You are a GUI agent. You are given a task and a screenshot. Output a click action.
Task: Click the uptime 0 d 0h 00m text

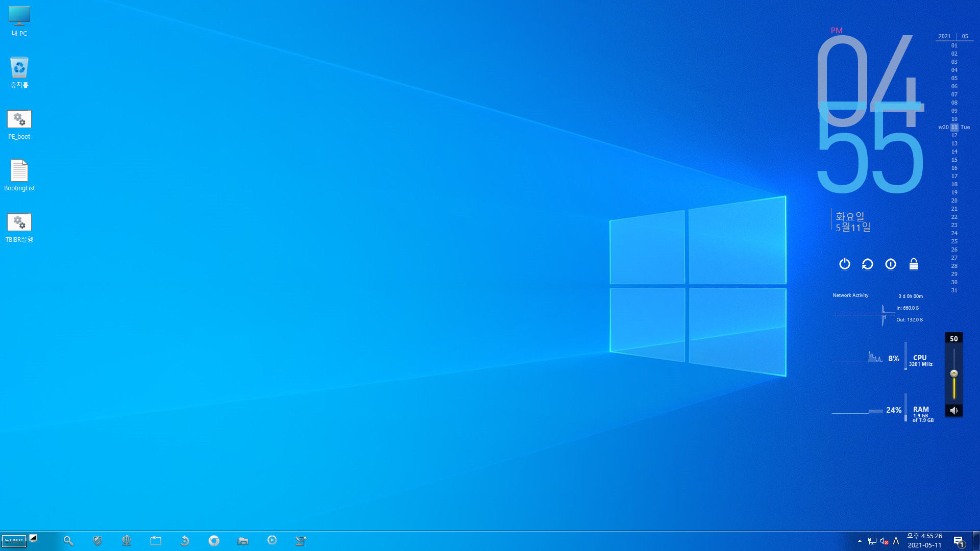pyautogui.click(x=910, y=296)
